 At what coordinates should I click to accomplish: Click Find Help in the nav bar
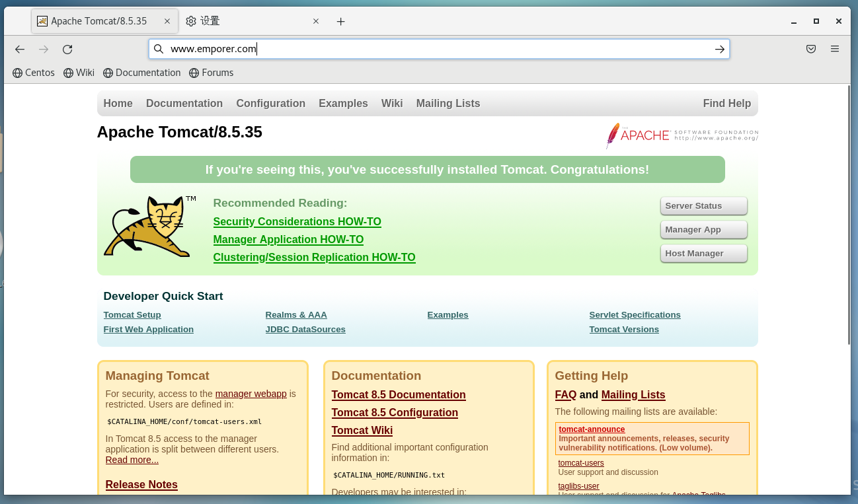tap(727, 103)
